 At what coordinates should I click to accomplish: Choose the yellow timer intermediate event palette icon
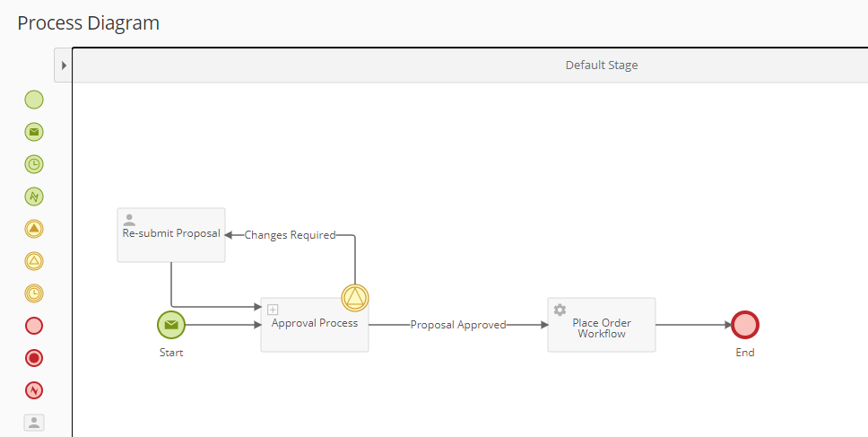tap(34, 293)
